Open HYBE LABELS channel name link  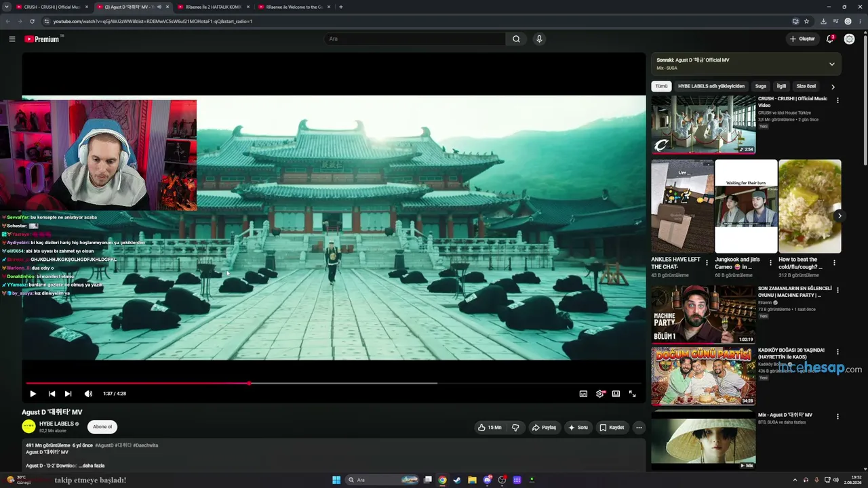point(56,424)
